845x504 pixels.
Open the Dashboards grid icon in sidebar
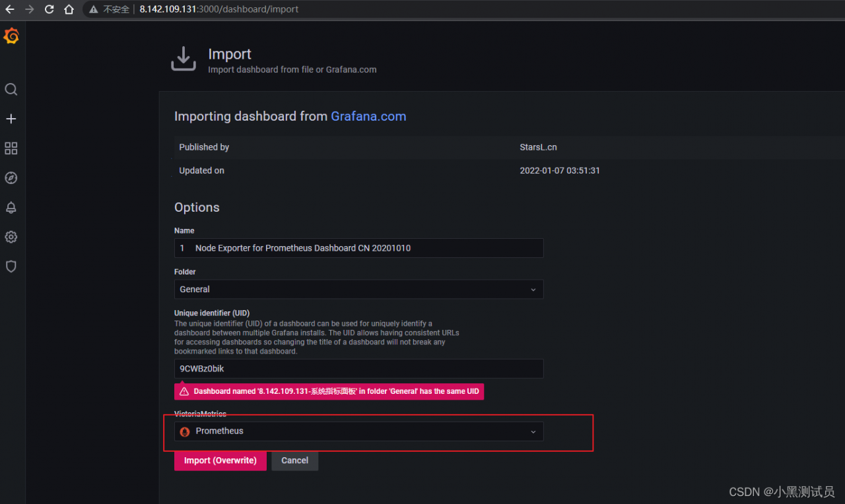[x=11, y=148]
